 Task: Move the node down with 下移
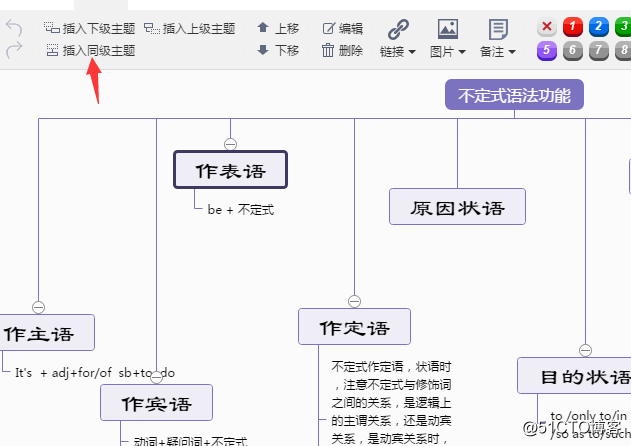click(278, 50)
